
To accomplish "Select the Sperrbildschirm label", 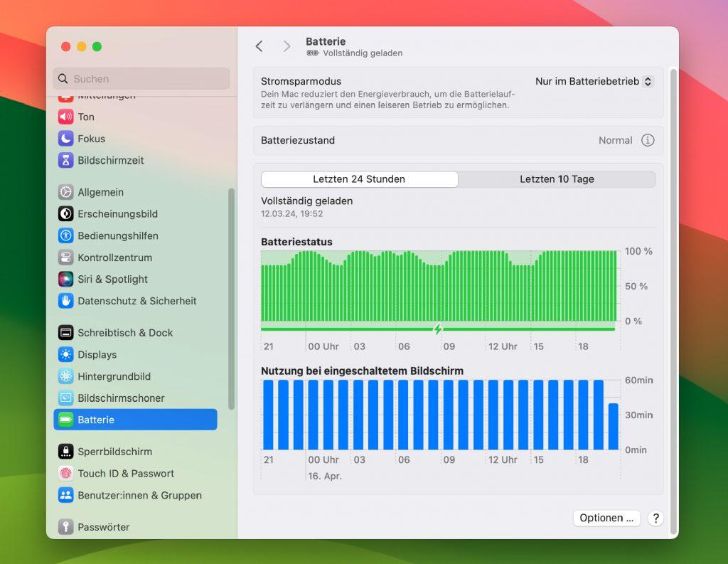I will [x=114, y=452].
